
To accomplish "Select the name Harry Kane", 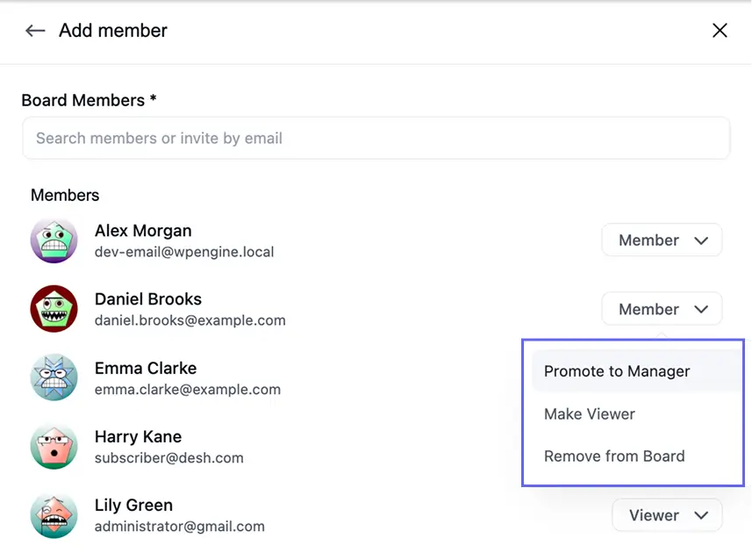I will tap(138, 436).
